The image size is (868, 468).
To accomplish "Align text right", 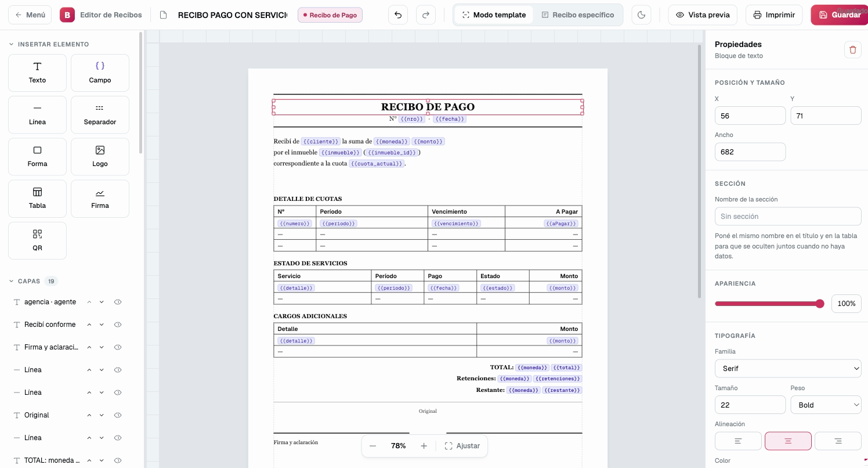I will click(838, 441).
